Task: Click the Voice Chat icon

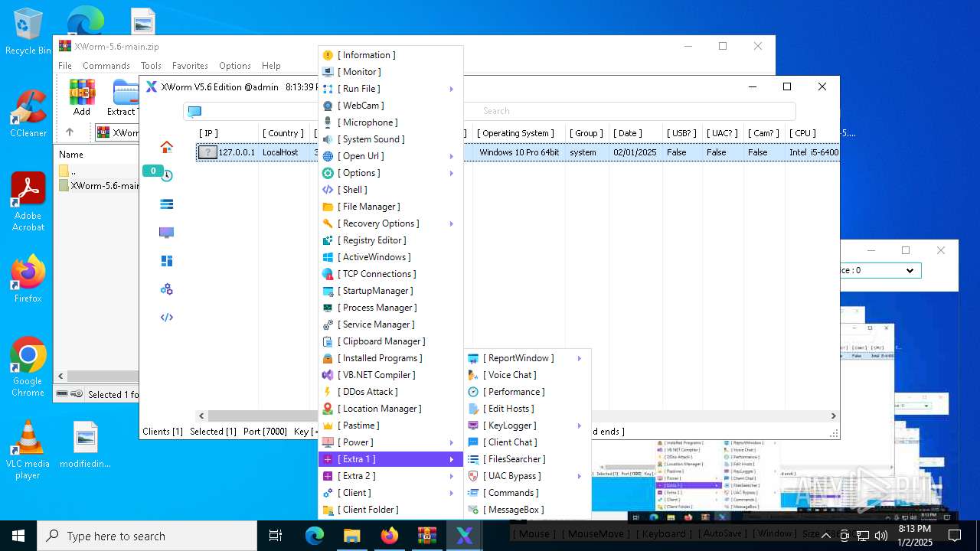Action: pyautogui.click(x=473, y=375)
